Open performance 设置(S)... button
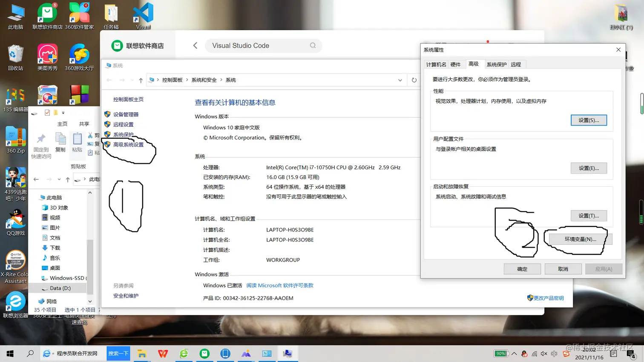The image size is (644, 362). coord(589,120)
